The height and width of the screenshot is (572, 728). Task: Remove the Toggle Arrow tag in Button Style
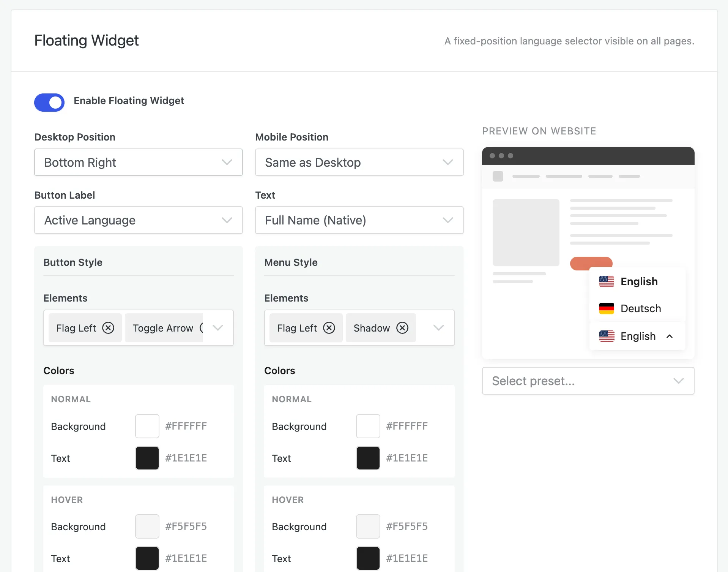coord(201,328)
